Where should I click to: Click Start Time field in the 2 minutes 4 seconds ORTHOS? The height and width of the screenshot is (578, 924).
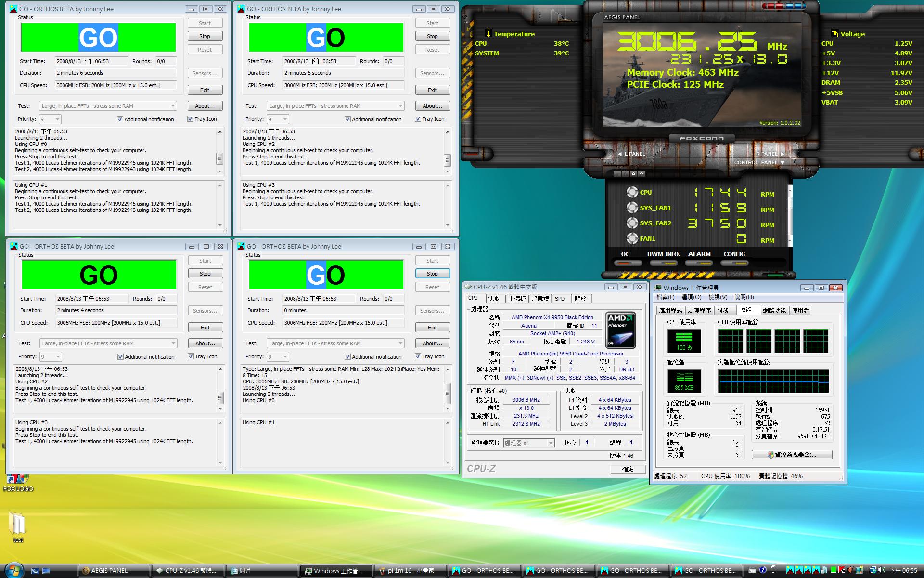point(92,299)
